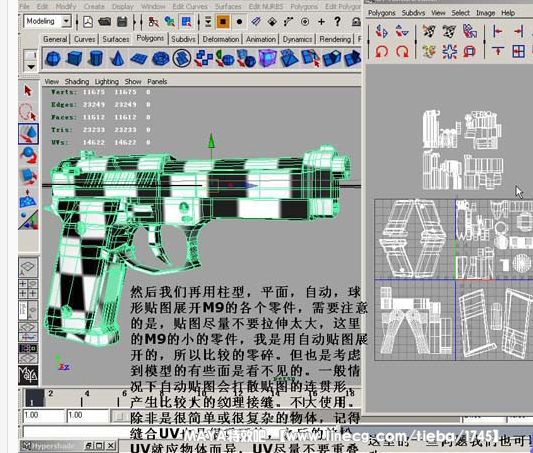Open Image menu in UV editor
Viewport: 533px width, 453px height.
485,13
